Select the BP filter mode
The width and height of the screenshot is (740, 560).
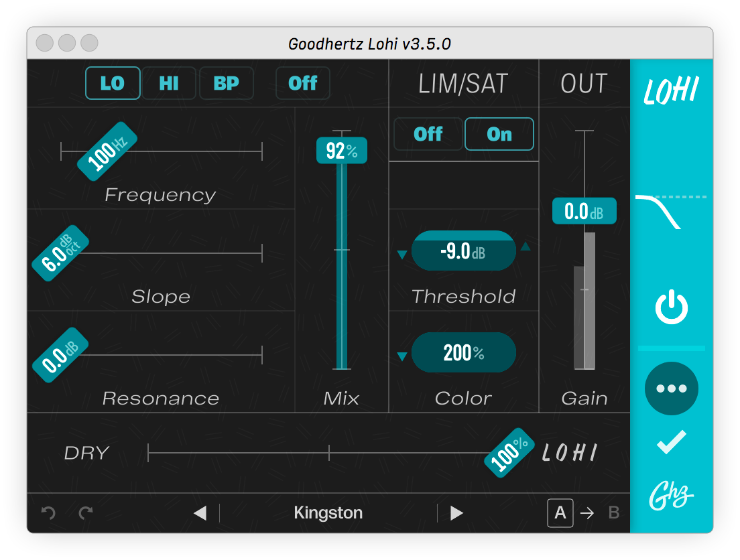pos(227,83)
